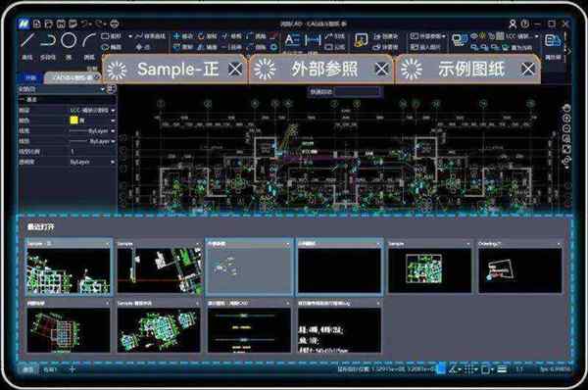
Task: Switch to the Layout1 tab
Action: click(x=51, y=369)
